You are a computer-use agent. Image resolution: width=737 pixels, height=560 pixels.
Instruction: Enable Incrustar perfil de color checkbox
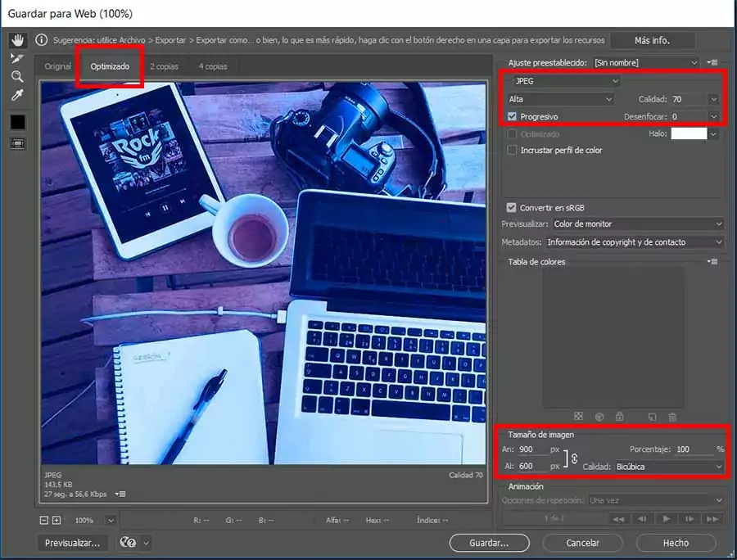pos(513,151)
